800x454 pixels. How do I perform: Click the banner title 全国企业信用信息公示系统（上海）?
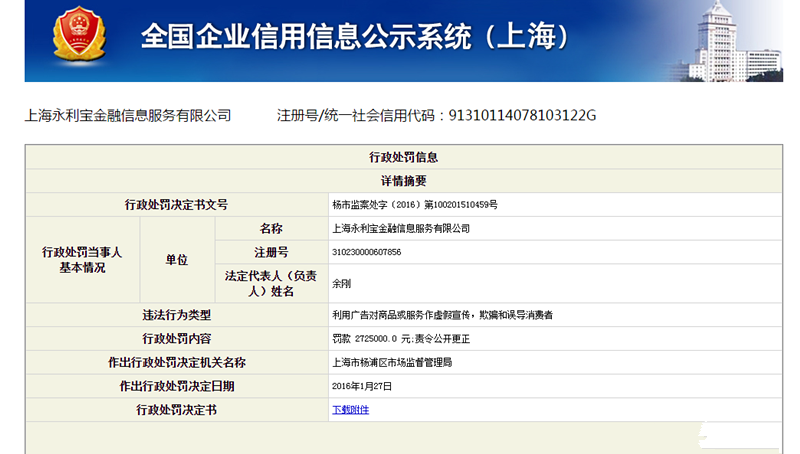[x=355, y=36]
